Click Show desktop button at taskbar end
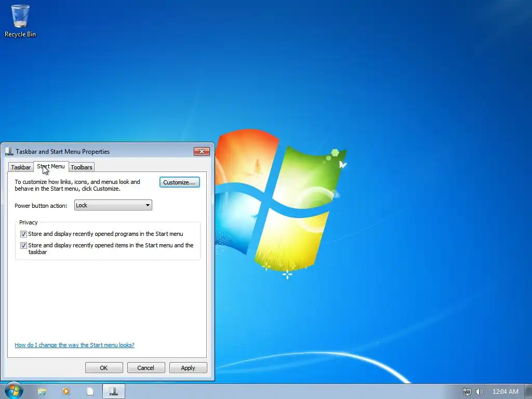This screenshot has width=532, height=399. click(x=528, y=391)
